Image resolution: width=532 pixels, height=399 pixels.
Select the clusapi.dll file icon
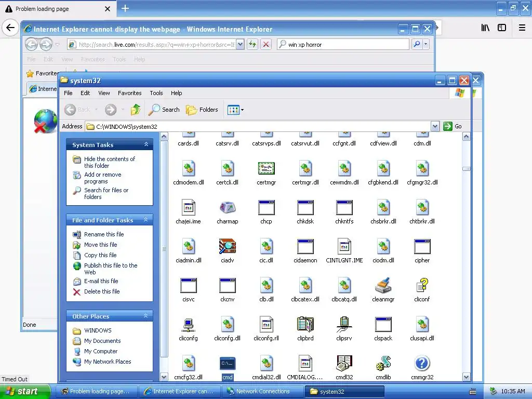422,324
